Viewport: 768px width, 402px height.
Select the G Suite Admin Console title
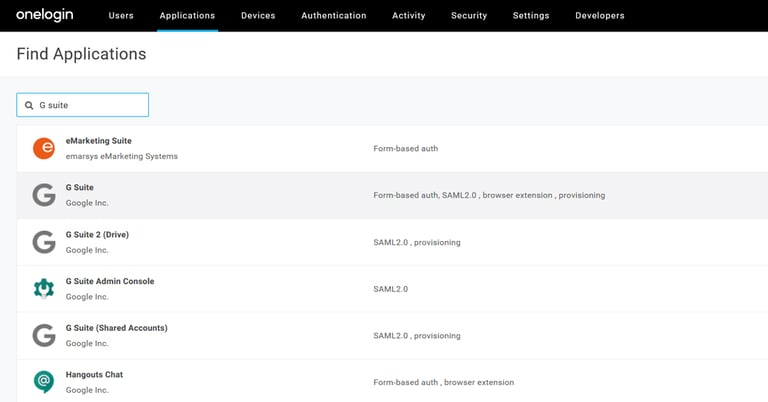coord(110,281)
